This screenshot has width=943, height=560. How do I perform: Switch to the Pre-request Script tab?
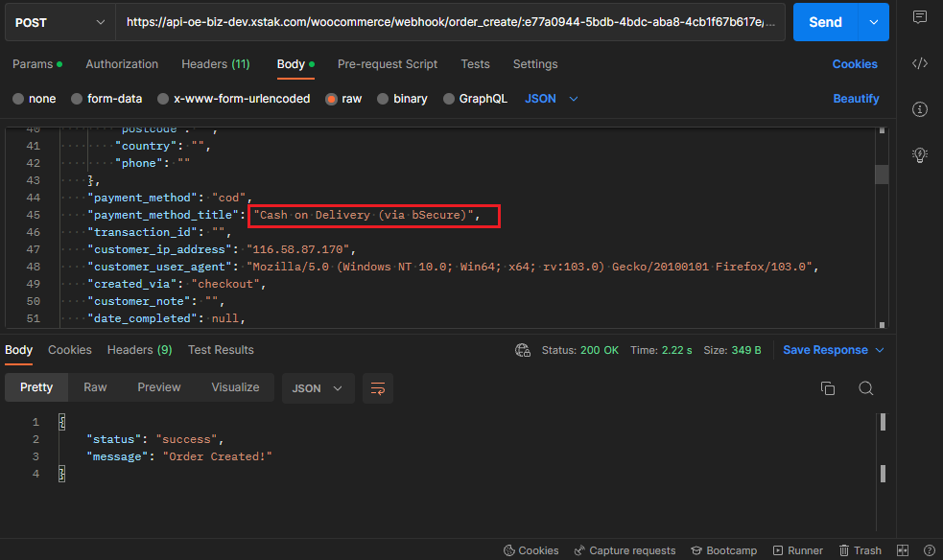pos(387,64)
